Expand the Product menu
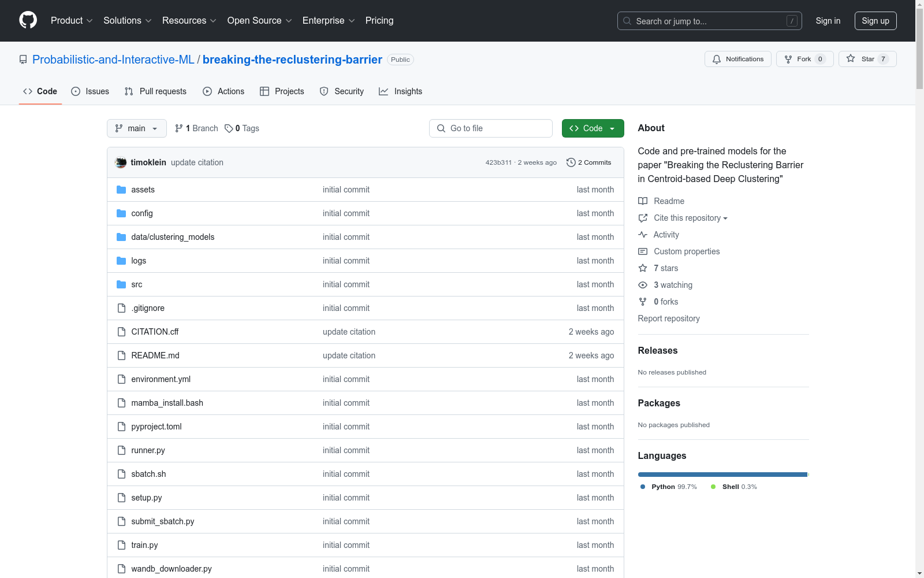 (72, 20)
